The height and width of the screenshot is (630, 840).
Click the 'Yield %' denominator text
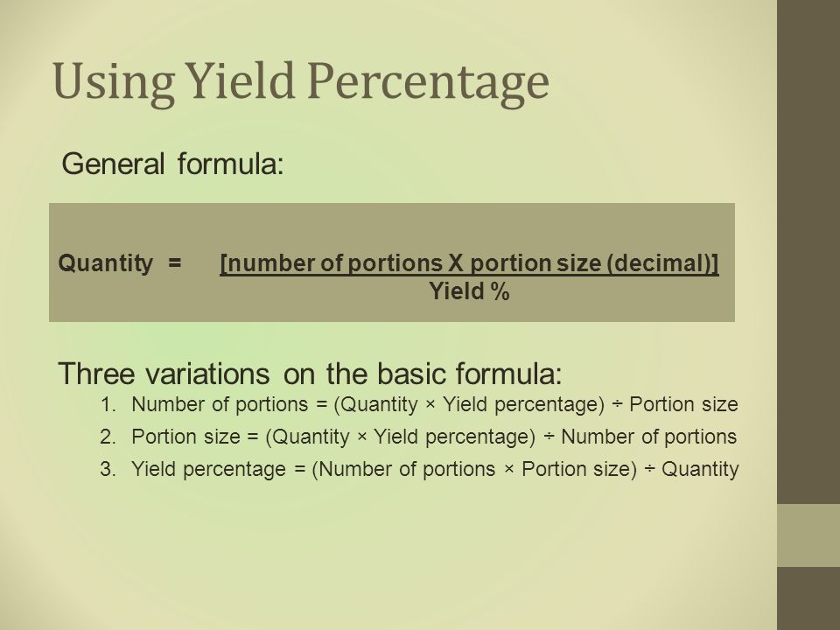click(469, 291)
